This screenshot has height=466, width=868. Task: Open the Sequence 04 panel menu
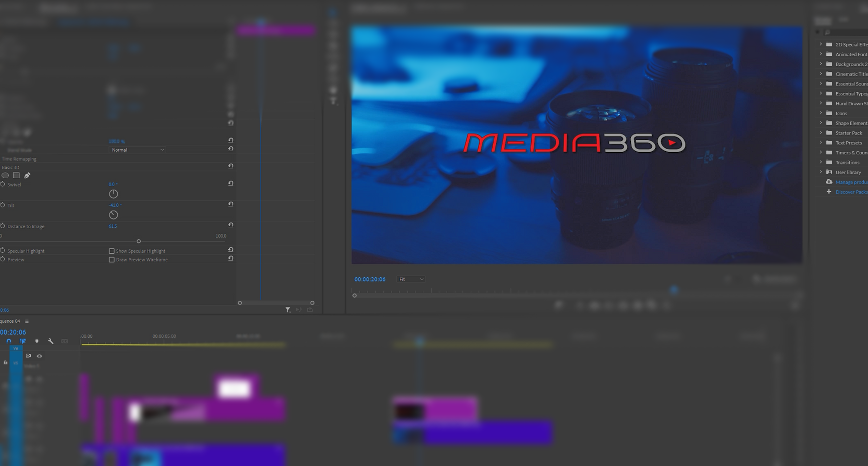coord(27,321)
